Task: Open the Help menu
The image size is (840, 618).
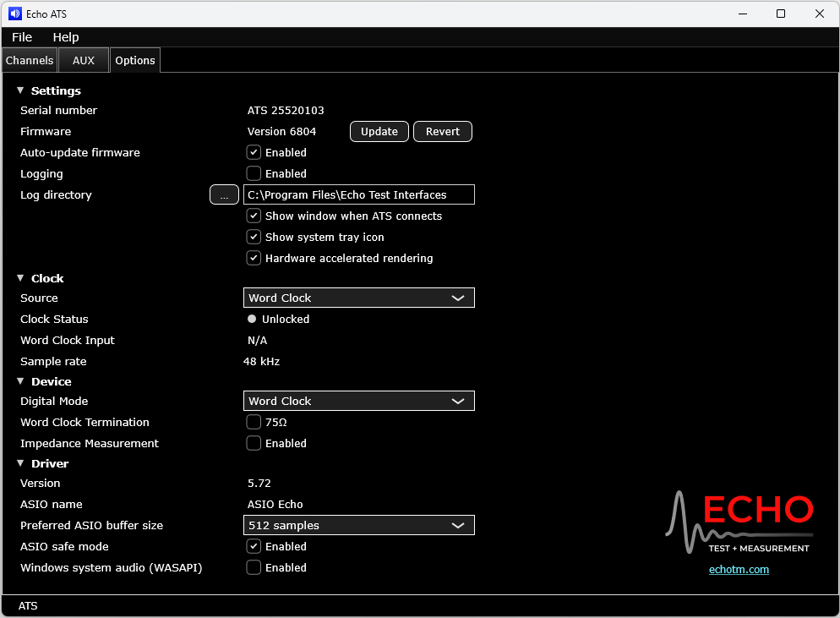Action: [x=65, y=37]
